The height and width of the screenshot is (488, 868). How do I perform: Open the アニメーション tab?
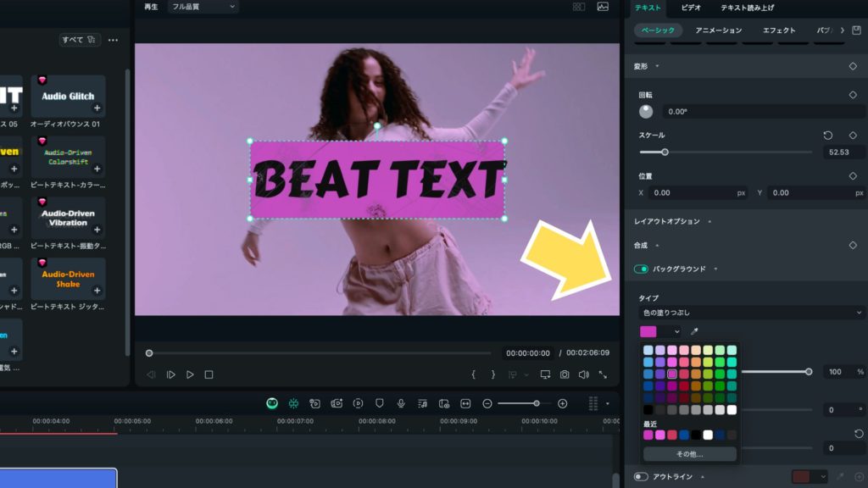[x=718, y=30]
